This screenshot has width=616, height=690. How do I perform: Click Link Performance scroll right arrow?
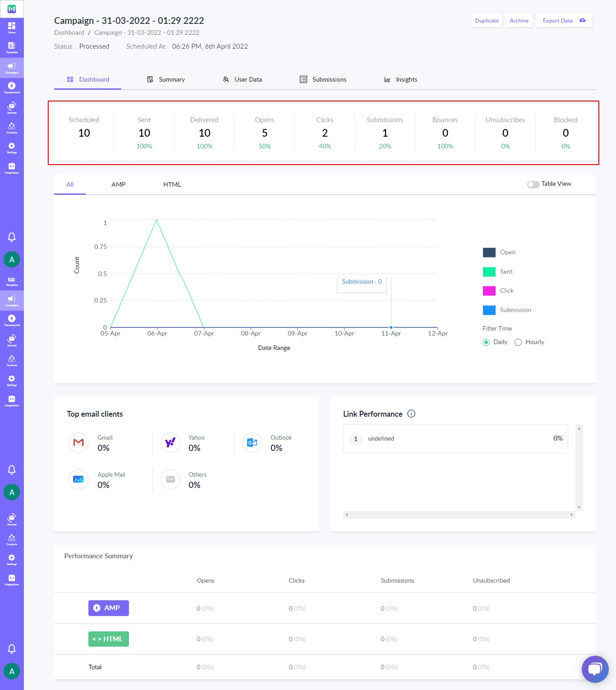click(572, 515)
